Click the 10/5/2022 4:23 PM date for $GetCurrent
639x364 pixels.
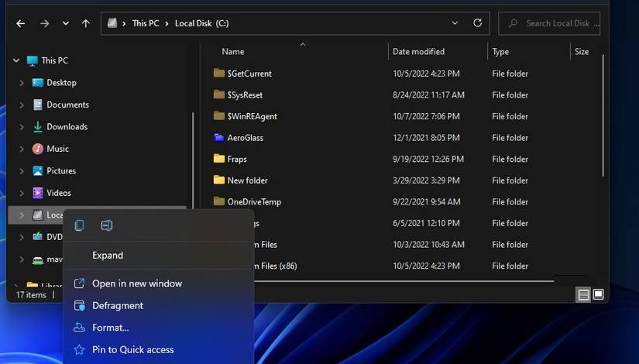(426, 74)
